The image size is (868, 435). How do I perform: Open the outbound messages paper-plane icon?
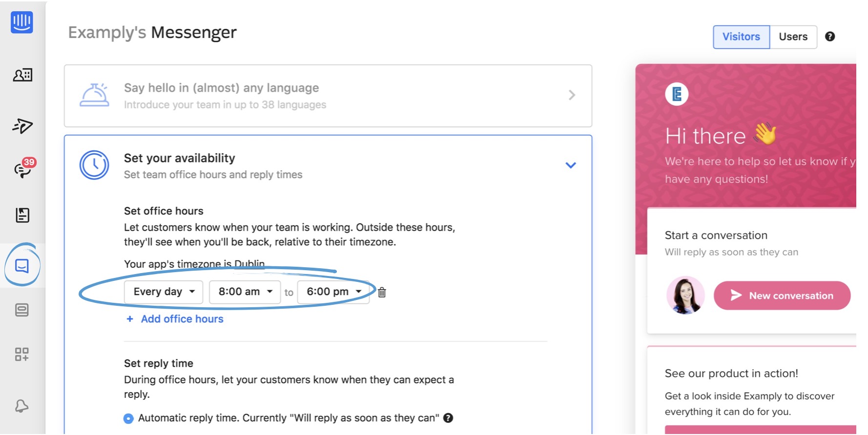pos(22,126)
